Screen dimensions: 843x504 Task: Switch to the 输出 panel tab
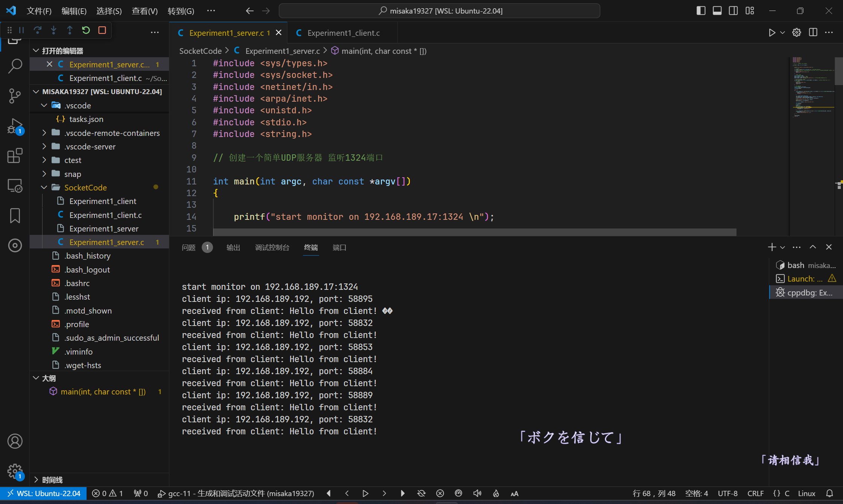pos(233,247)
